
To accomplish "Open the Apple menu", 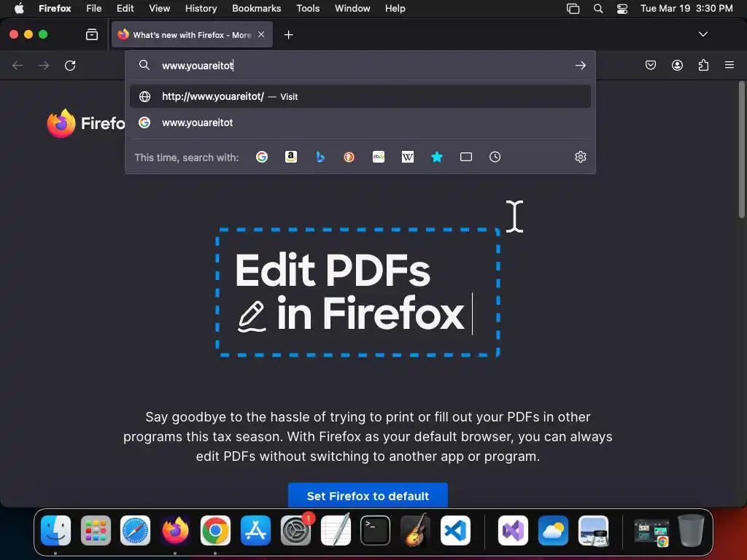I will point(19,8).
